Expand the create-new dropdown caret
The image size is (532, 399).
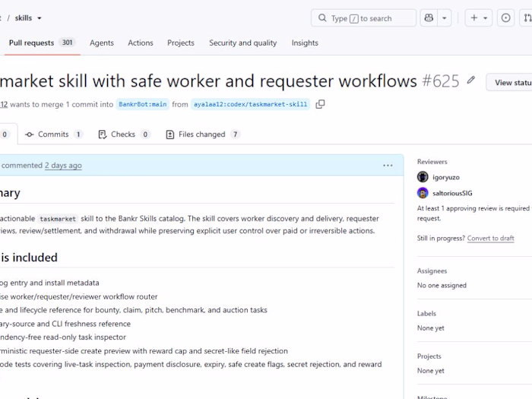pyautogui.click(x=485, y=18)
